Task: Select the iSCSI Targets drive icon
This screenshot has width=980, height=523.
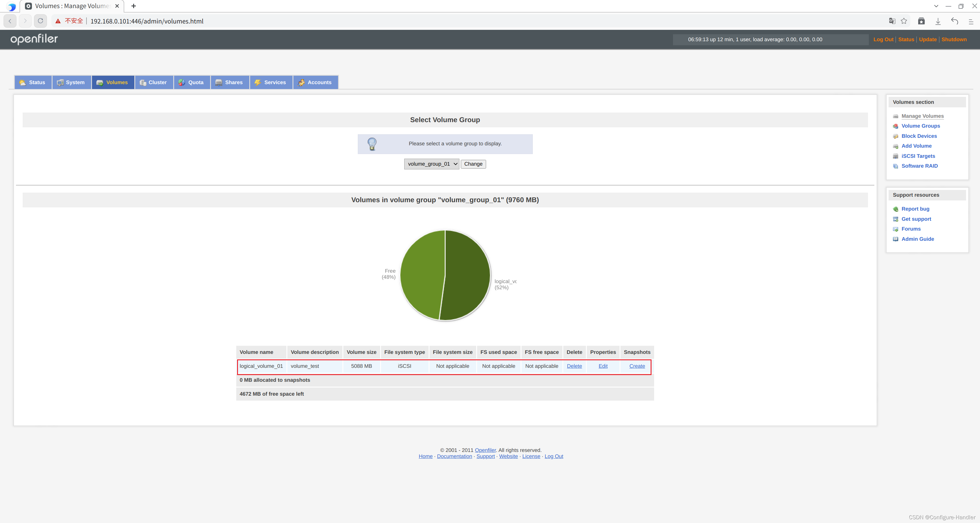Action: point(896,156)
